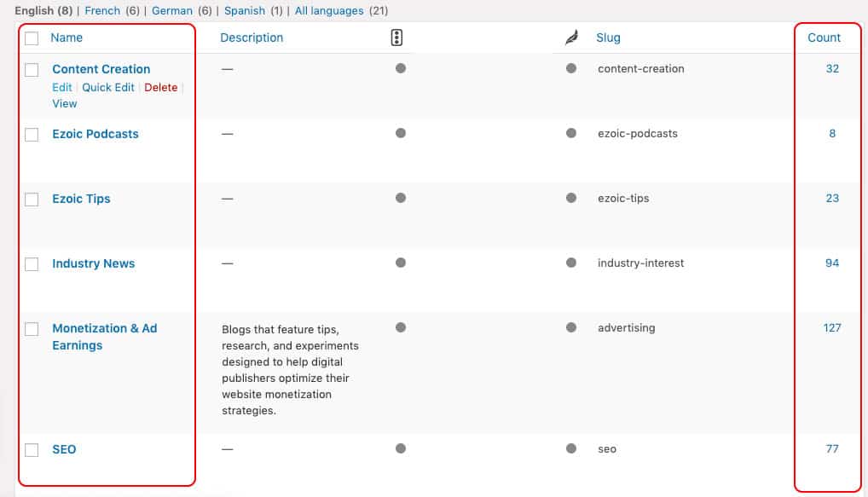Filter categories by German language
Screen dimensions: 868x497
click(172, 11)
